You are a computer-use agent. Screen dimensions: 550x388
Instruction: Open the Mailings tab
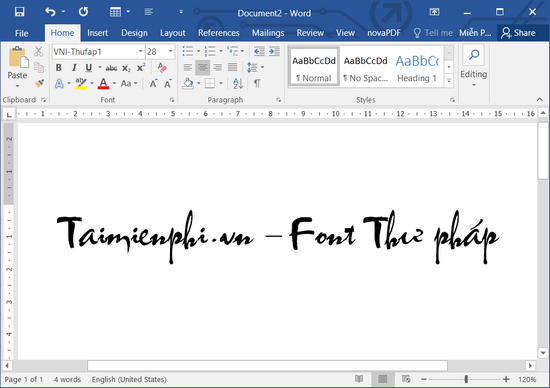coord(268,33)
